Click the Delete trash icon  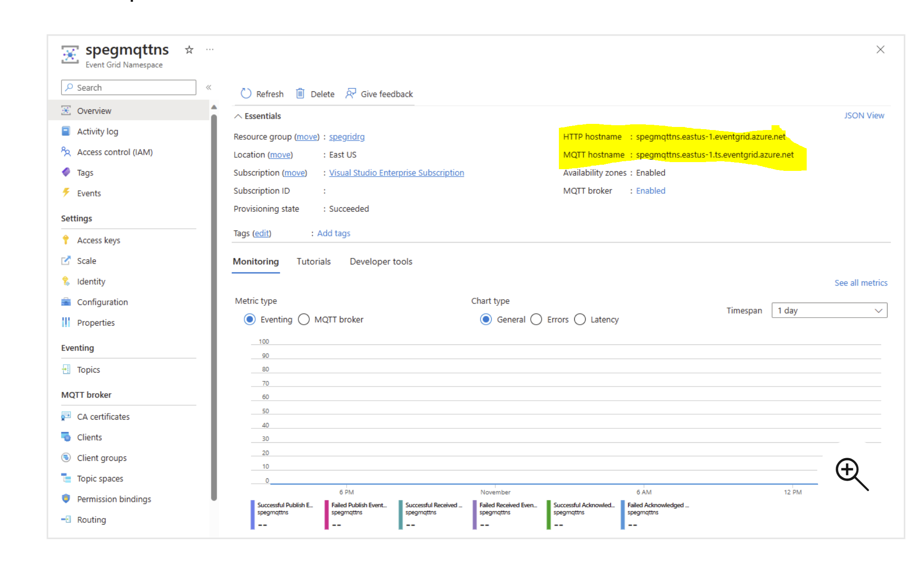click(x=300, y=94)
